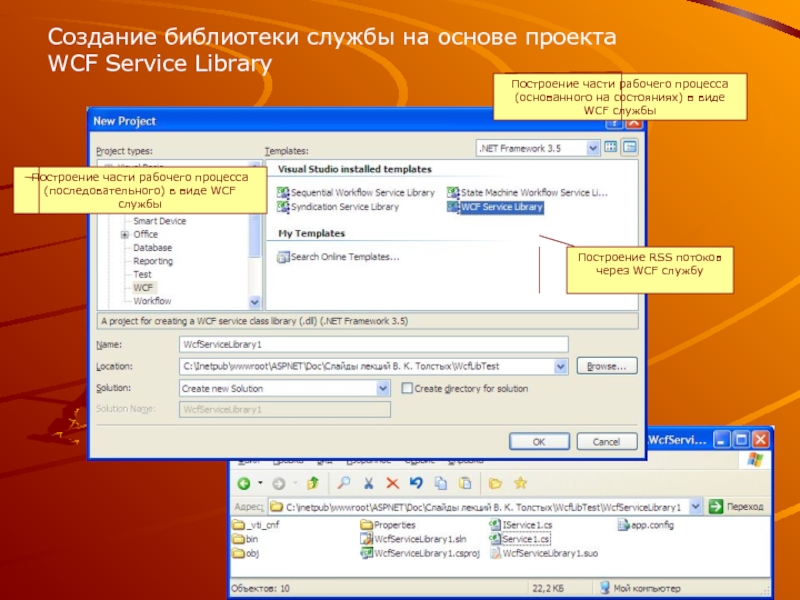The height and width of the screenshot is (600, 800).
Task: Select WCF project type
Action: pos(143,287)
